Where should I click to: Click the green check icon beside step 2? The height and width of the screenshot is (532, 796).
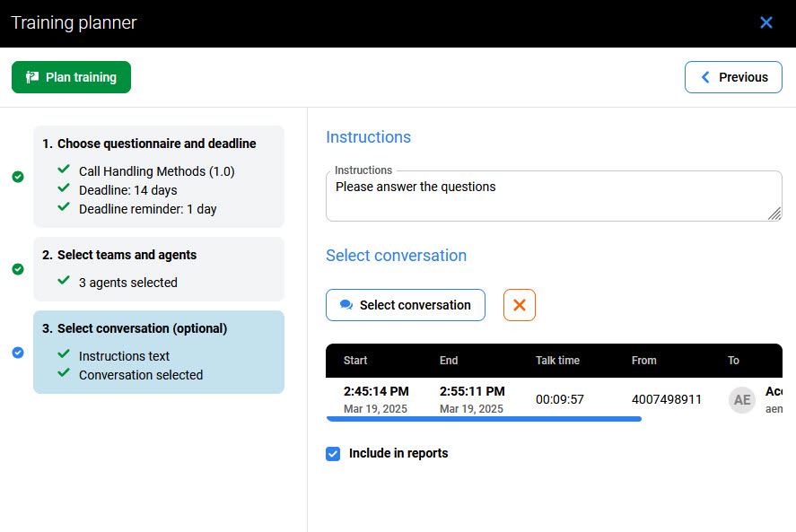pyautogui.click(x=18, y=269)
